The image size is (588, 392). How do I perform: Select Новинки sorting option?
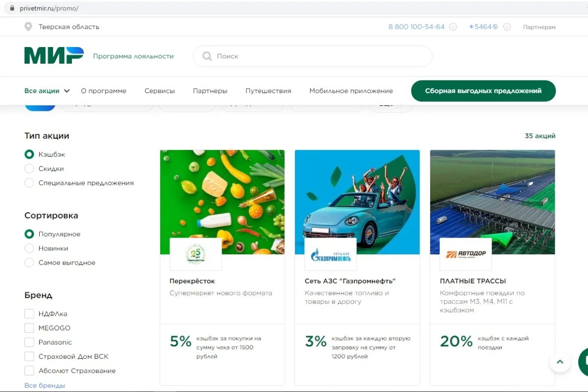coord(29,248)
